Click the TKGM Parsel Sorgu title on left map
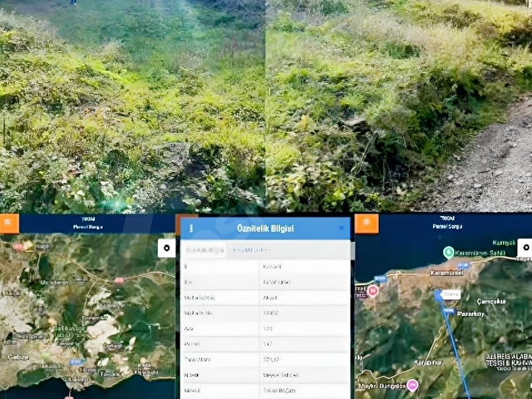Image resolution: width=532 pixels, height=399 pixels. (88, 224)
